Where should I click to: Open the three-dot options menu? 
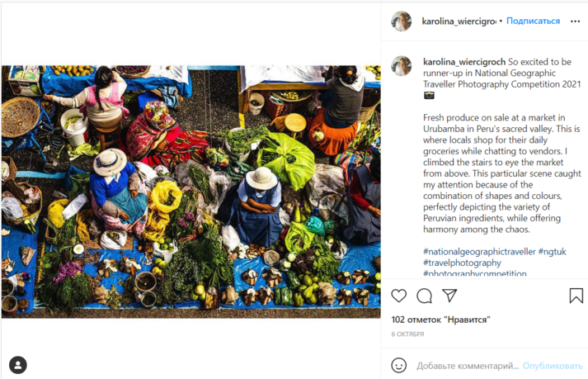point(576,21)
